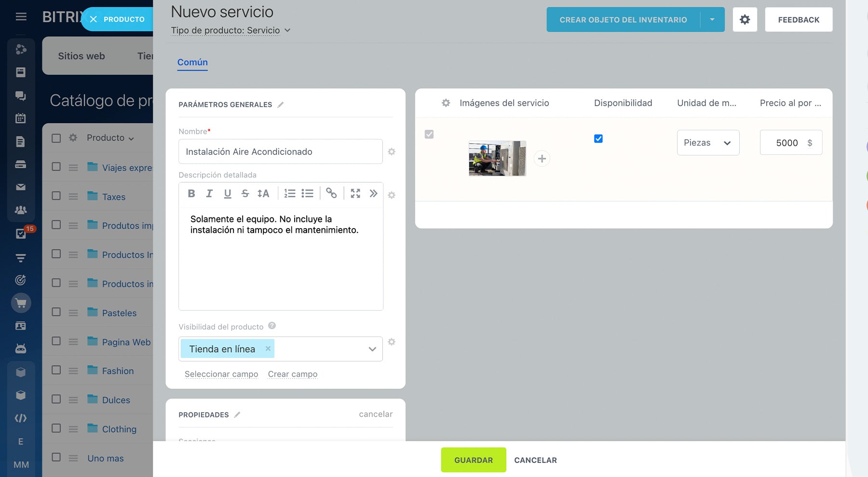Expand description editor to fullscreen
This screenshot has width=868, height=477.
coord(355,193)
